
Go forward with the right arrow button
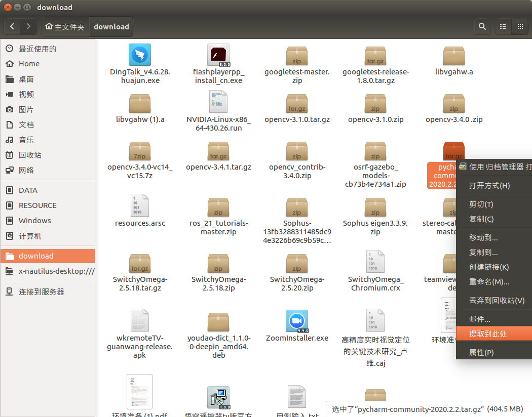click(x=28, y=26)
